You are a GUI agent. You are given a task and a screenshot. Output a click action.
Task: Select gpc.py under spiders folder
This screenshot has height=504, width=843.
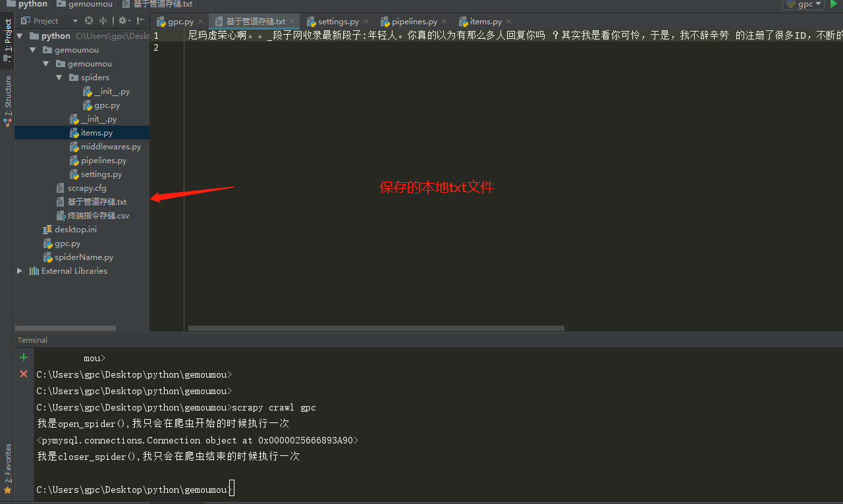pos(101,105)
